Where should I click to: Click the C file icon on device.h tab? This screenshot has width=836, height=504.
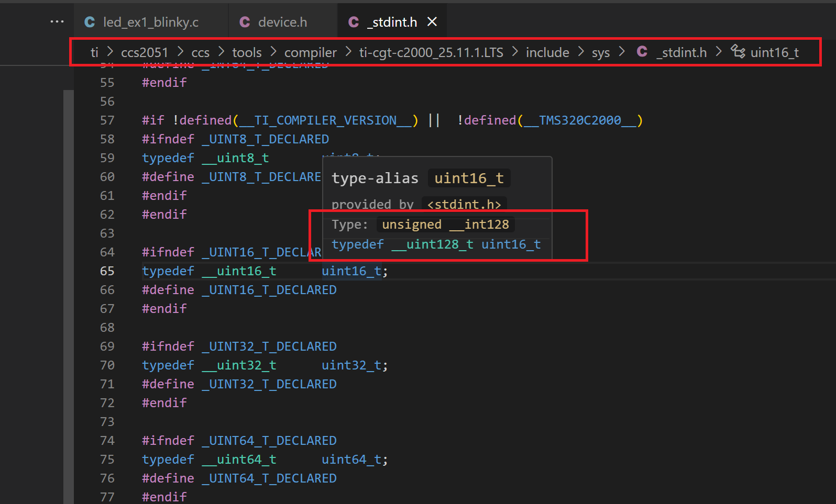(x=245, y=22)
